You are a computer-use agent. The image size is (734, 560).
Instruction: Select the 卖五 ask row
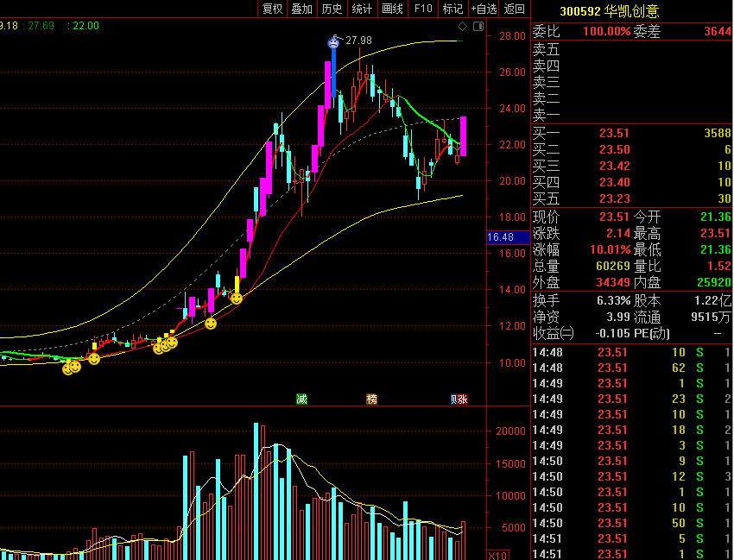pos(632,49)
